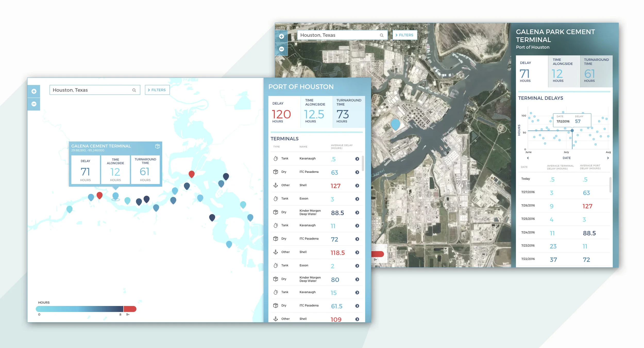Screen dimensions: 644x348
Task: Open details arrow for Kinder Morgen 88.5 row
Action: pos(357,213)
